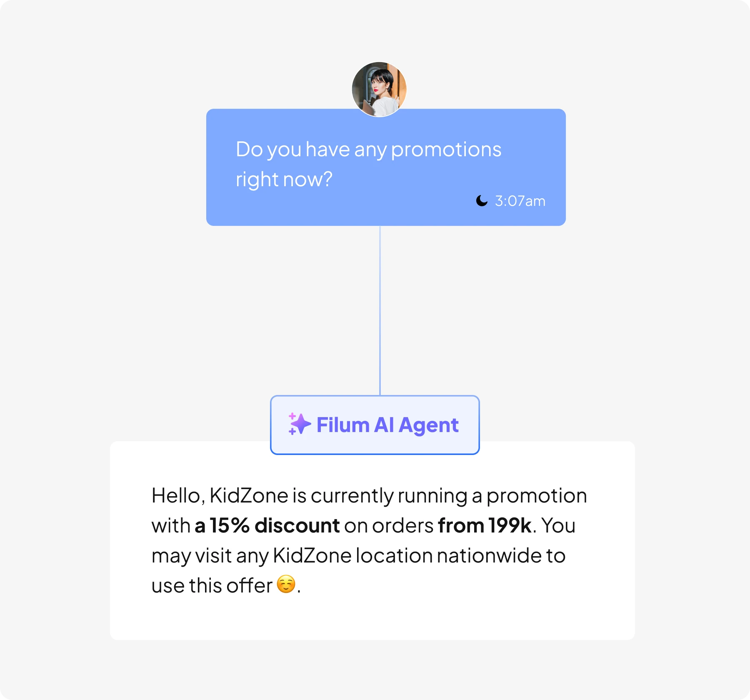Image resolution: width=750 pixels, height=700 pixels.
Task: Click the smiling emoji in the reply
Action: (286, 584)
